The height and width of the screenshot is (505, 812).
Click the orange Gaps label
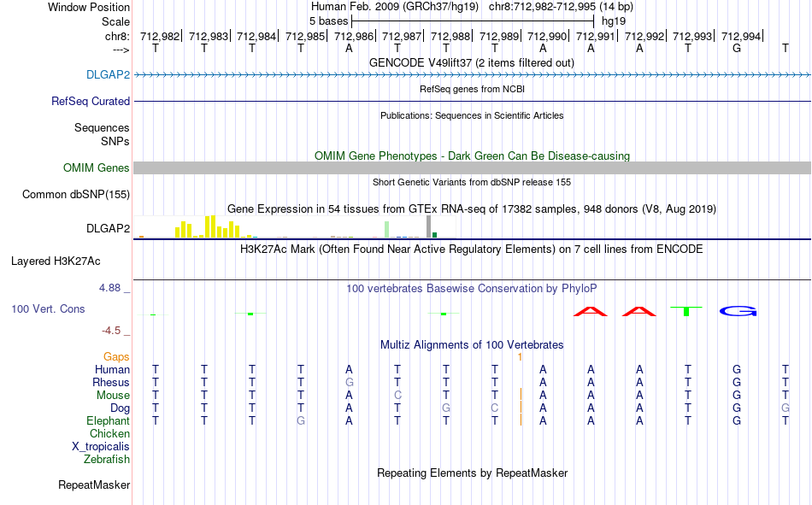point(116,356)
